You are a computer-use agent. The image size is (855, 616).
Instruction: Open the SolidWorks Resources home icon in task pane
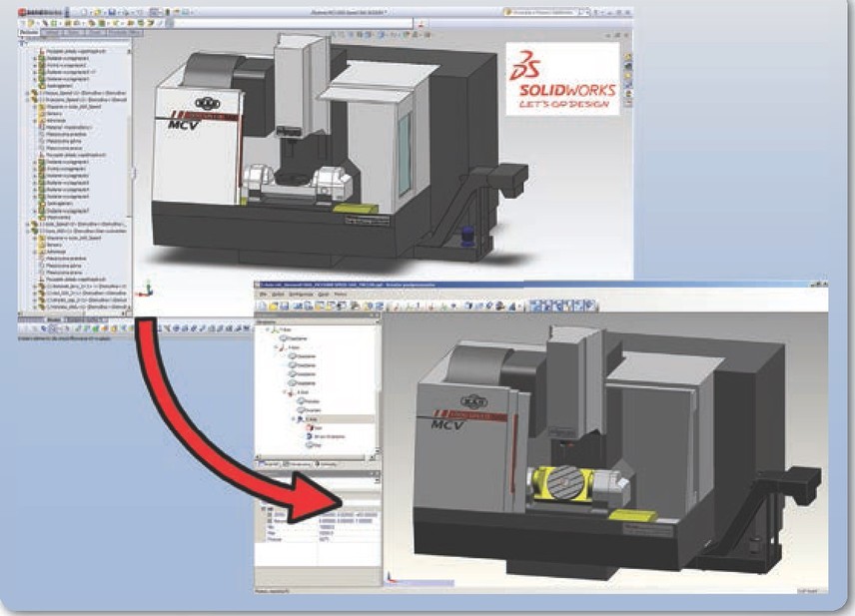point(628,57)
